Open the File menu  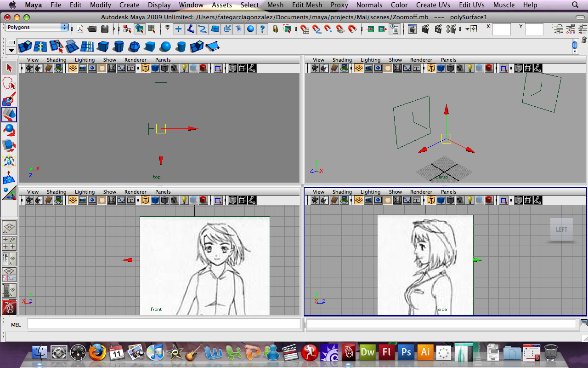[56, 5]
